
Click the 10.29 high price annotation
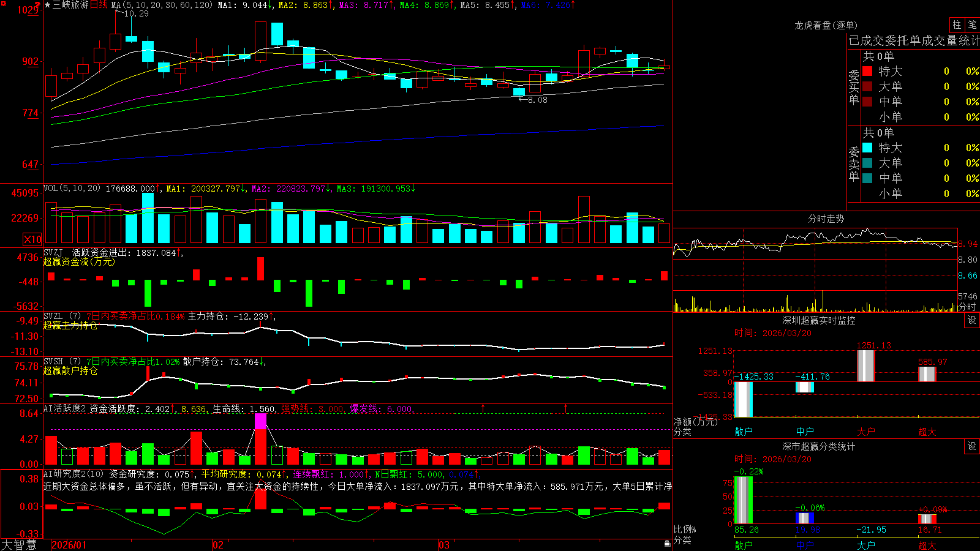point(136,13)
